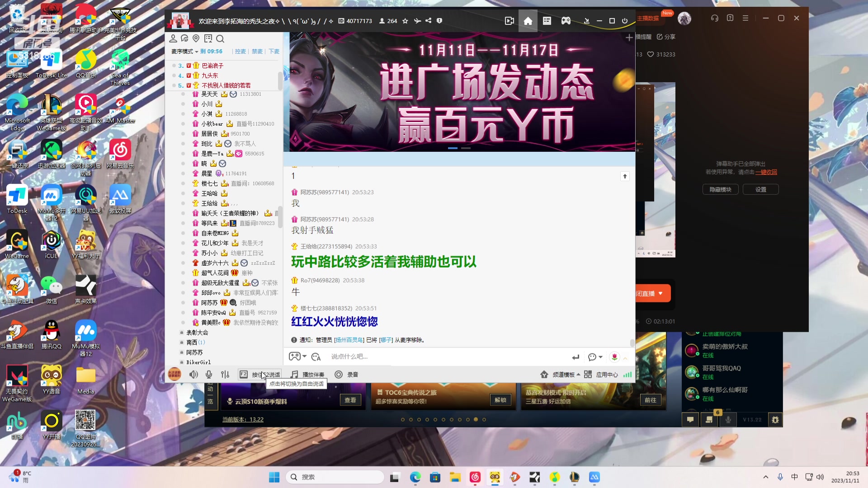
Task: Click 前往 on 恭喜发财模式 card
Action: coord(651,400)
